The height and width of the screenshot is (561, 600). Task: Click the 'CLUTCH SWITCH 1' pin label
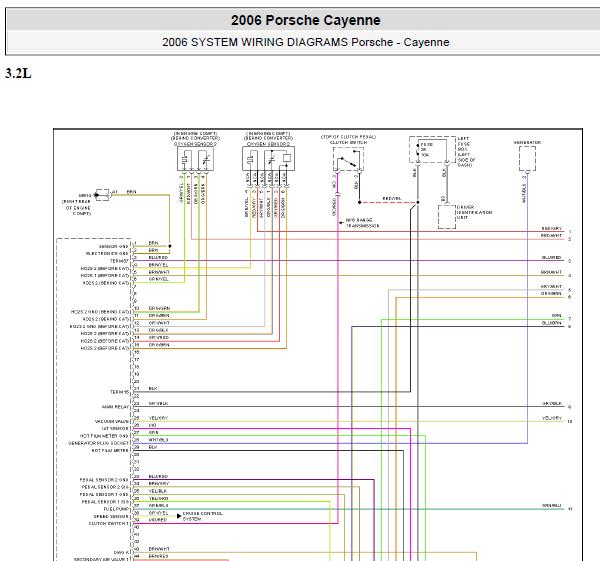pyautogui.click(x=109, y=523)
